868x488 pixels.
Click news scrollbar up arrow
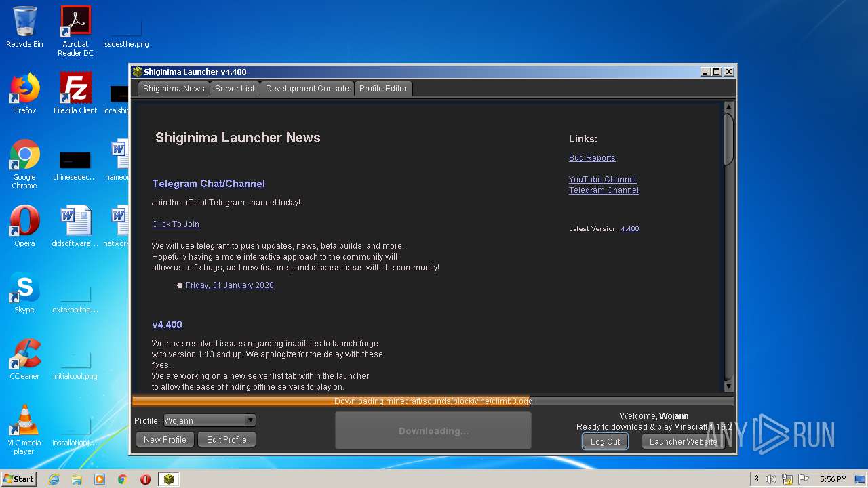729,107
